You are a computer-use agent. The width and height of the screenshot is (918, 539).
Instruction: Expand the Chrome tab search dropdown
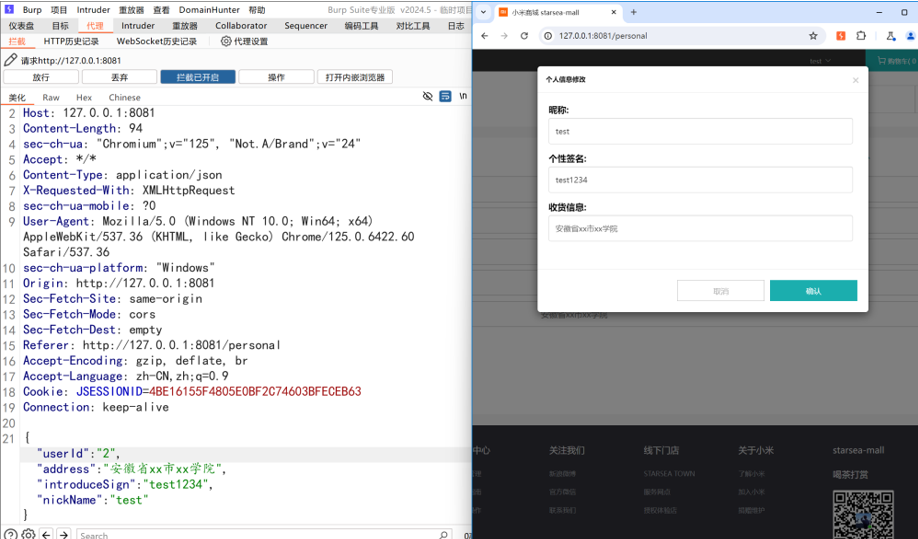484,12
